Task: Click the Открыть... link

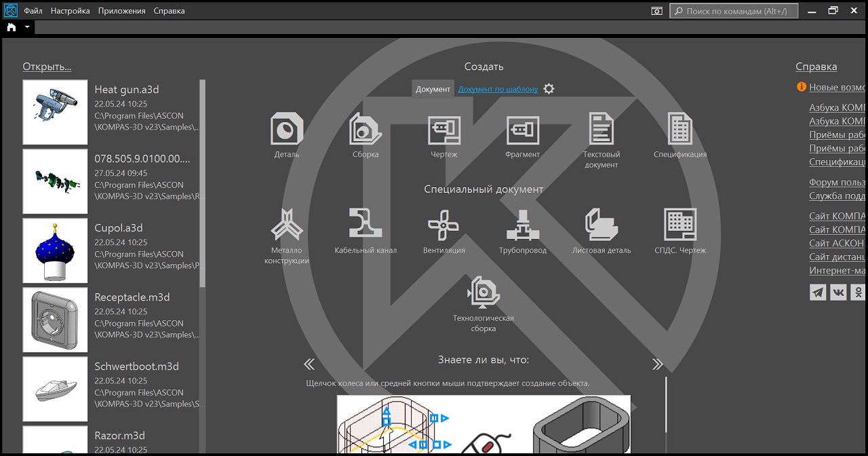Action: (x=47, y=66)
